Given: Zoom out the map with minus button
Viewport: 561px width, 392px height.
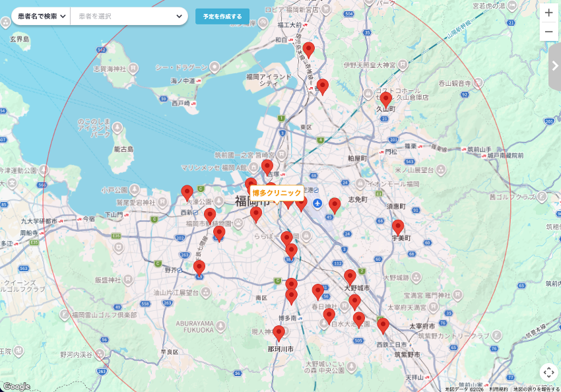Looking at the screenshot, I should pos(548,32).
